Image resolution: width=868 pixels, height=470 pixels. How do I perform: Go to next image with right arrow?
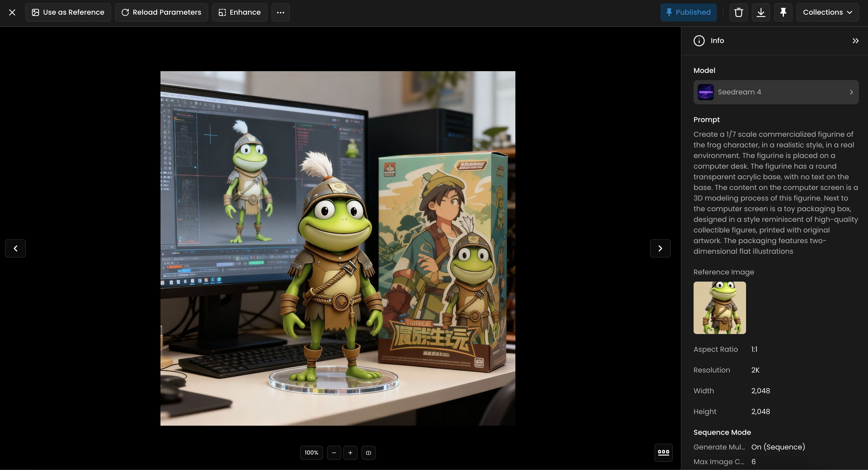[660, 248]
